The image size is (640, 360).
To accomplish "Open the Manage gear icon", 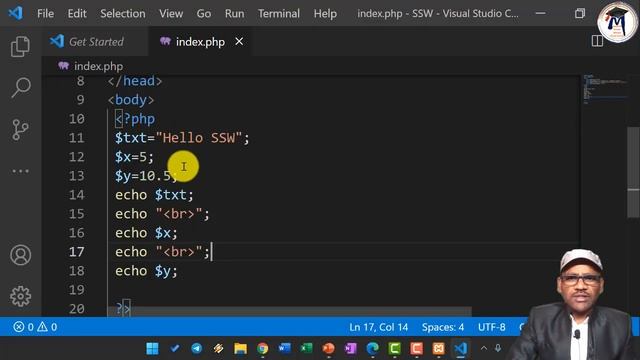I will pyautogui.click(x=20, y=296).
